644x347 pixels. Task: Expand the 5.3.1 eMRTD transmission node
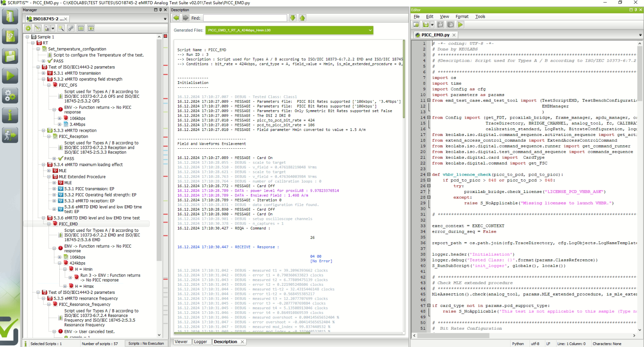(x=44, y=73)
